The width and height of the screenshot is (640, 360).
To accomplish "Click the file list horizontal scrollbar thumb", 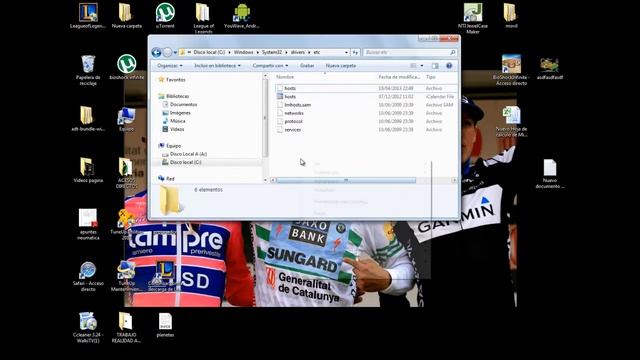I will [346, 180].
